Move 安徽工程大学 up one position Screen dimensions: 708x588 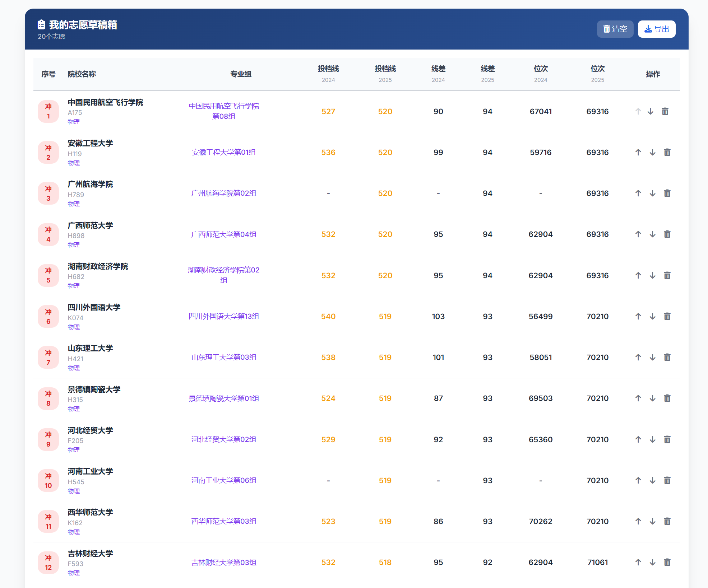(638, 153)
